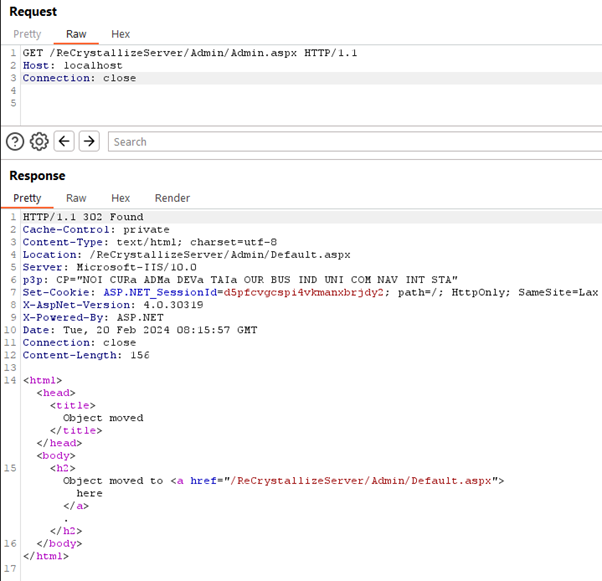Screen dimensions: 602x581
Task: Click the HTTP/1.1 302 Found status line
Action: click(83, 217)
